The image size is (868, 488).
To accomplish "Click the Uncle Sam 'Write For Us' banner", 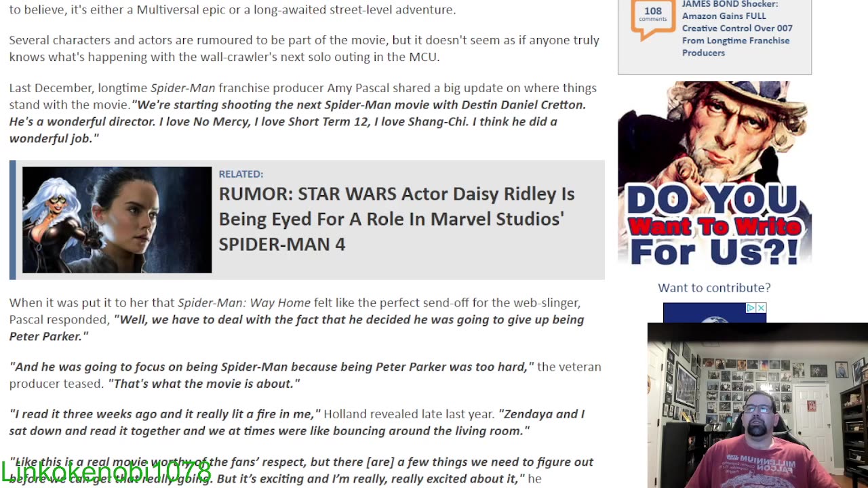I will [x=715, y=174].
